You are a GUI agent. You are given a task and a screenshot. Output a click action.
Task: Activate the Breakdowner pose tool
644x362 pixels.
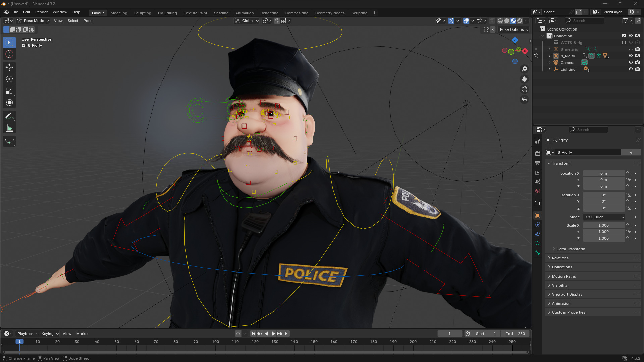point(9,141)
